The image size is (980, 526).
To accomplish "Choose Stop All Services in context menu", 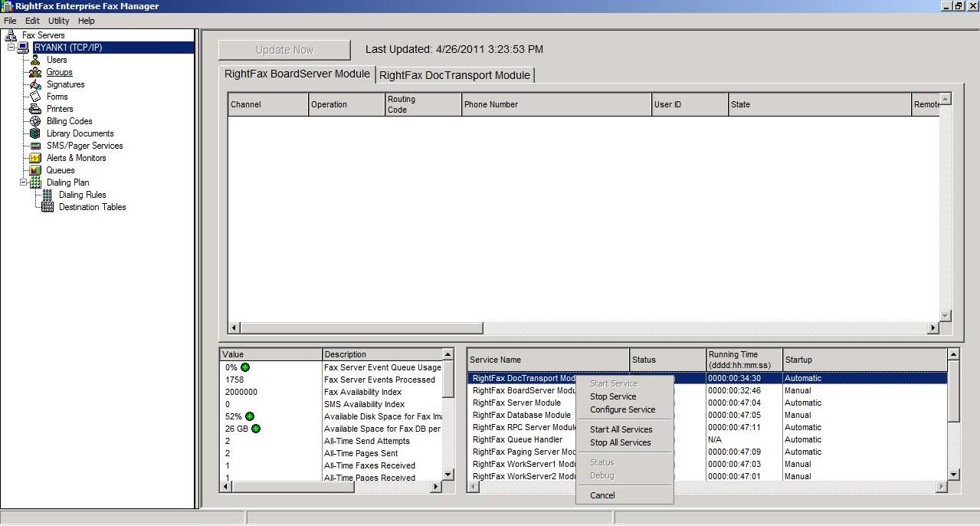I will pos(621,442).
